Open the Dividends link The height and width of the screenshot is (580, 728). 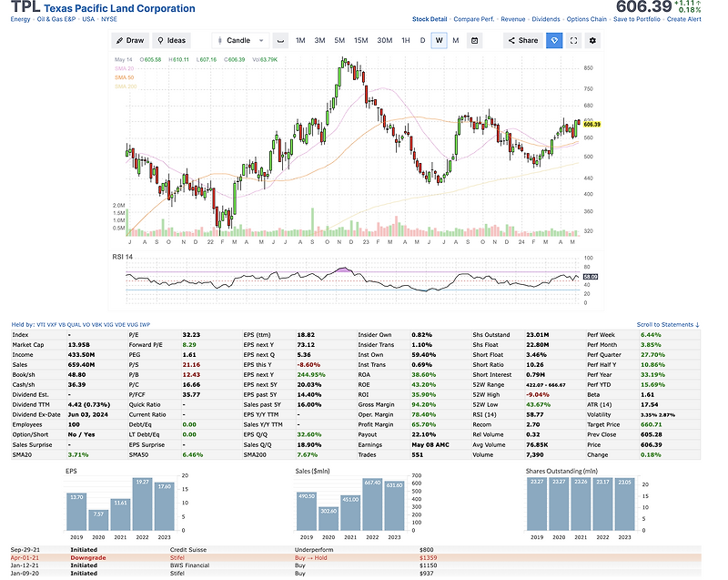(546, 19)
